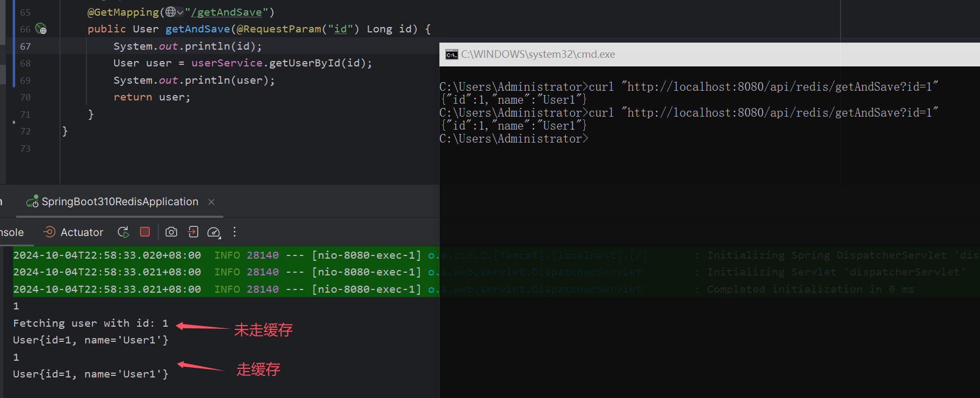Click the exit/redirect console icon
980x398 pixels.
pos(193,232)
